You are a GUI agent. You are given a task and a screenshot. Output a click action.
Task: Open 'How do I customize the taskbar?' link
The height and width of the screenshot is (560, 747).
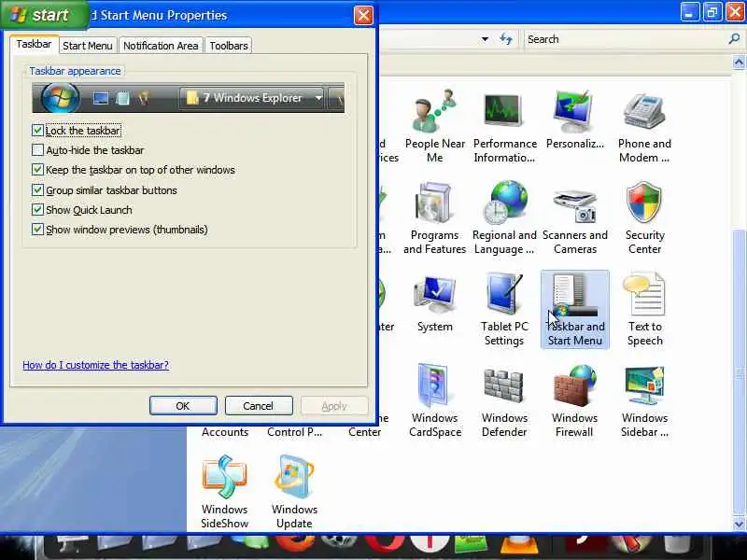point(96,365)
